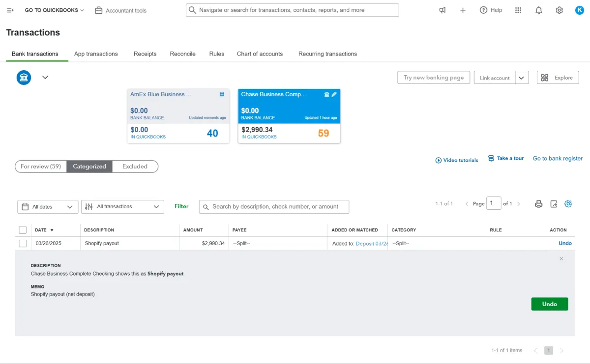
Task: Switch to Excluded transactions view
Action: 135,167
